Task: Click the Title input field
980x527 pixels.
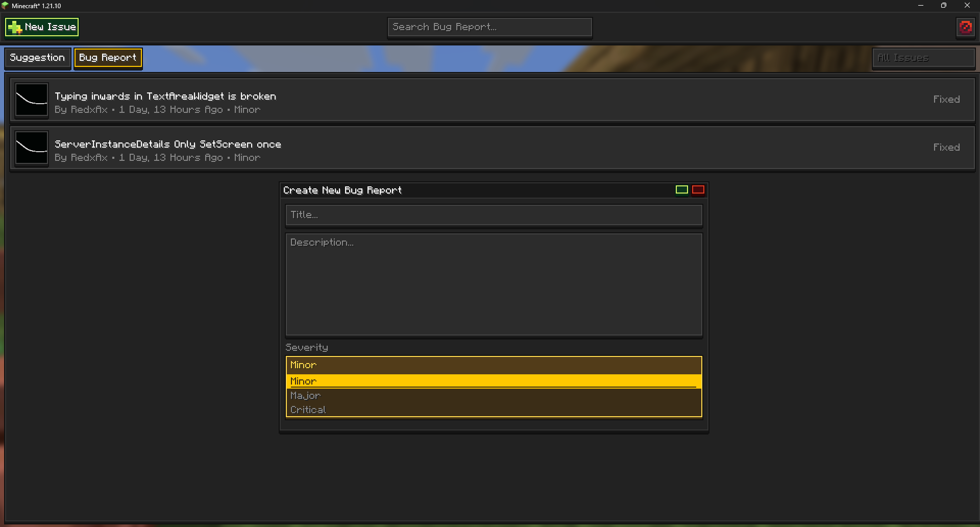Action: click(x=494, y=215)
